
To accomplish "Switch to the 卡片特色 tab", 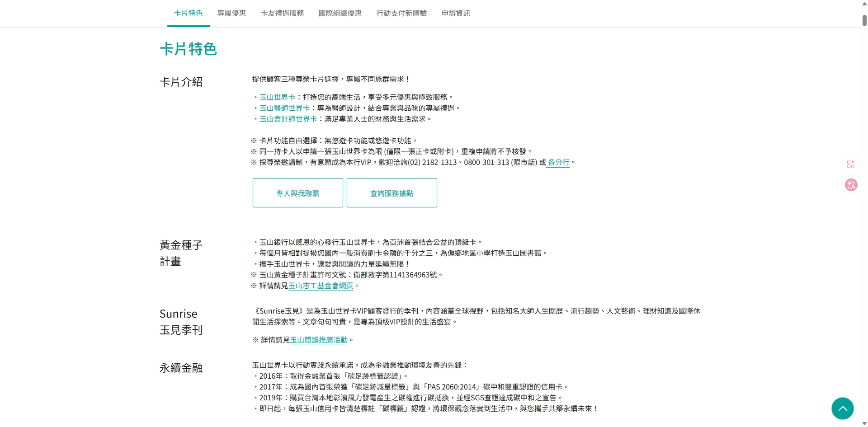I will (189, 14).
